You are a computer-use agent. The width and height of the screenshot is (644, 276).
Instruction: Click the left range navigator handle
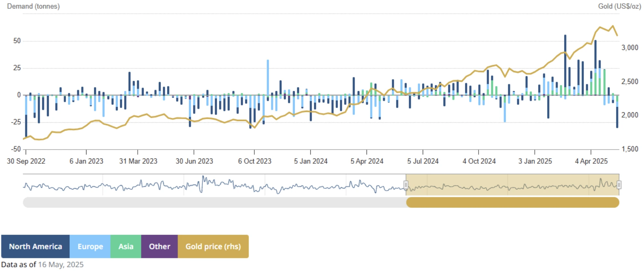click(406, 185)
